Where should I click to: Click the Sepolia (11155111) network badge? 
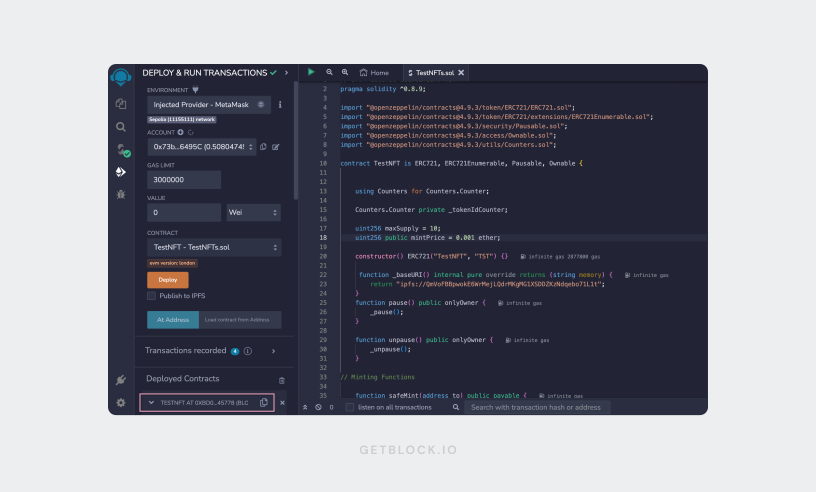click(x=182, y=119)
